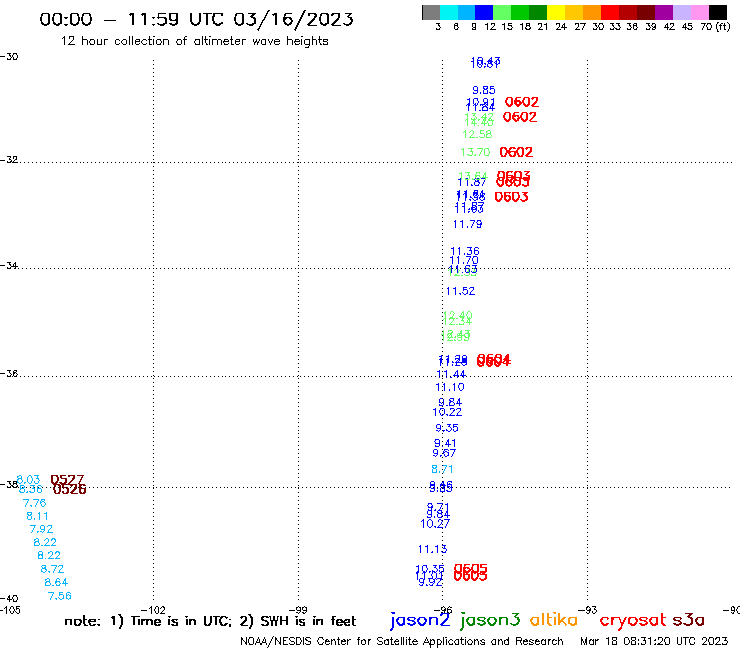Pick the light green legend swatch

pyautogui.click(x=502, y=12)
